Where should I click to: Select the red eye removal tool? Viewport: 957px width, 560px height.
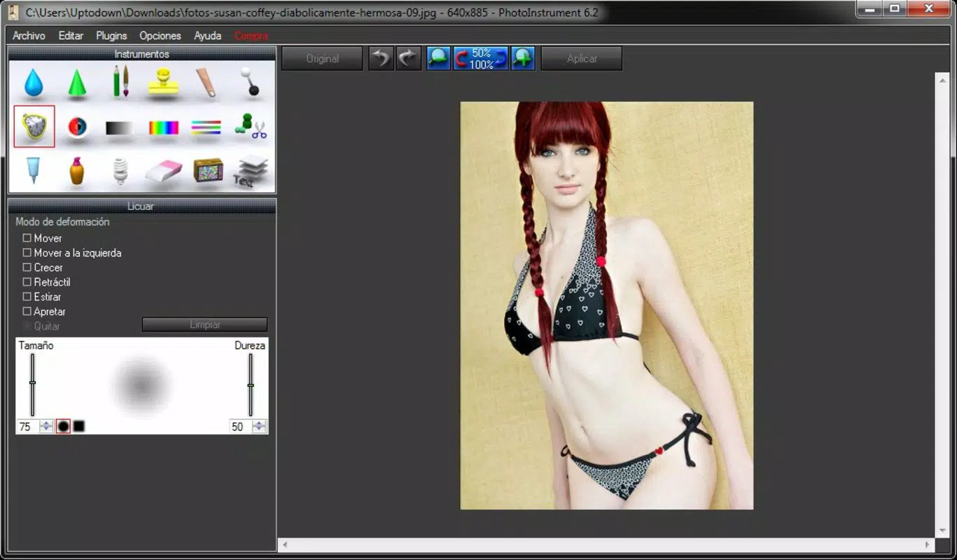point(77,127)
